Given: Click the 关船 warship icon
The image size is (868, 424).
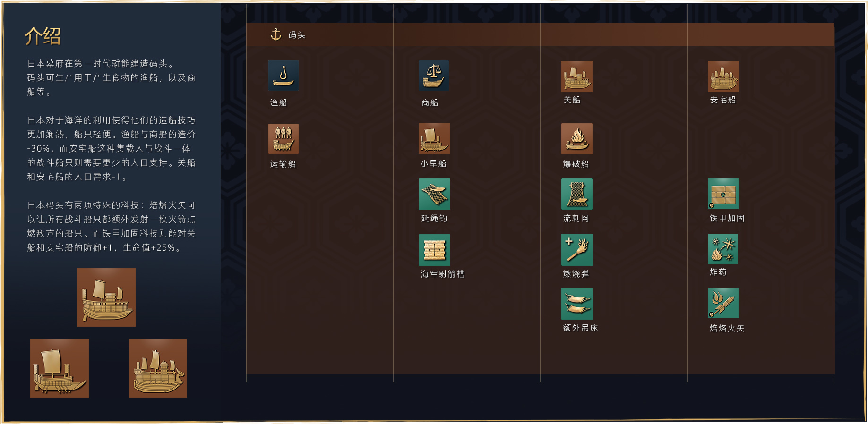Looking at the screenshot, I should 576,76.
